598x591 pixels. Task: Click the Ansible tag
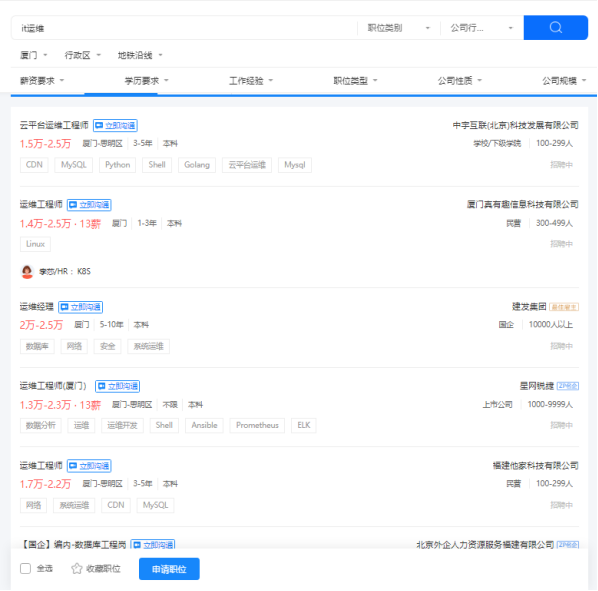pos(204,426)
